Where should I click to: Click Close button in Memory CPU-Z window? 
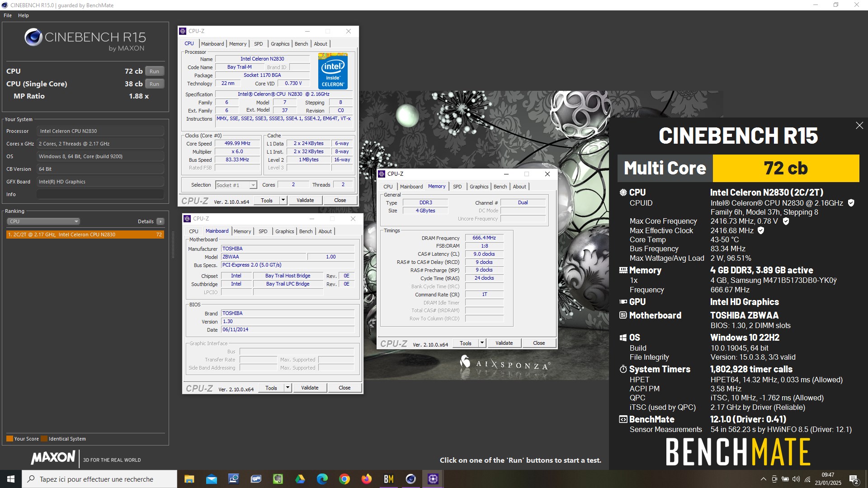point(539,343)
